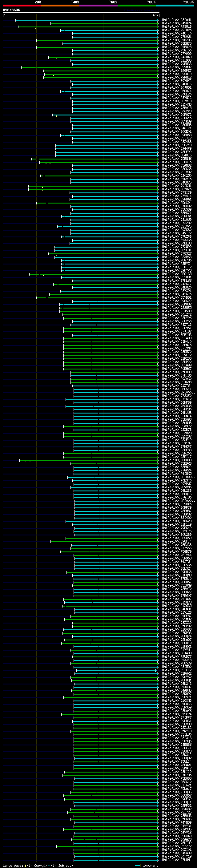197x868 pixels.
Task: Click hit label UniRef100_A6CSE1
Action: coord(176,389)
